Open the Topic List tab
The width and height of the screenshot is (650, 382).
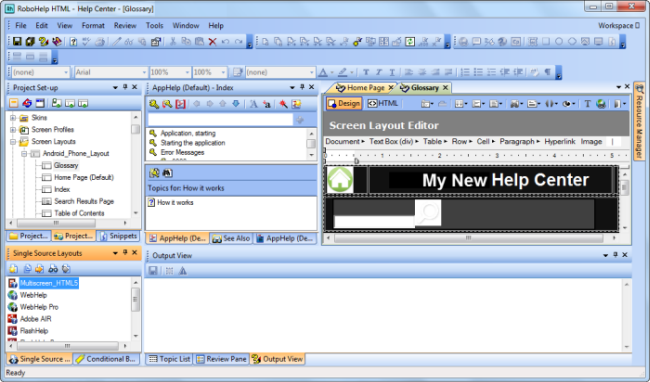pos(169,359)
